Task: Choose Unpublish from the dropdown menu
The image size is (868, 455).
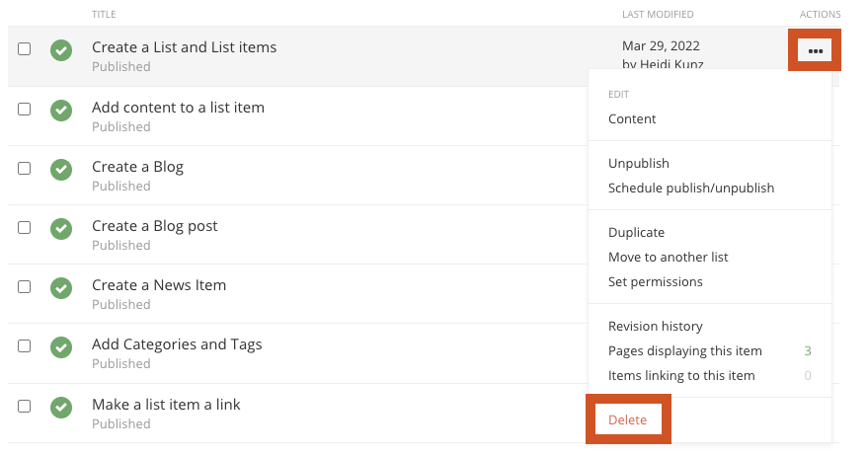Action: pos(638,163)
